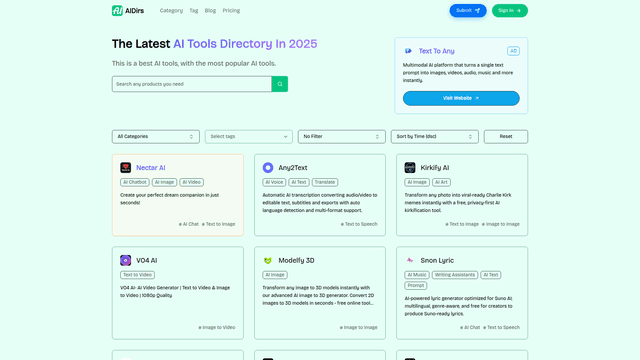640x360 pixels.
Task: Open the Snon Lyric logo icon
Action: click(x=410, y=260)
